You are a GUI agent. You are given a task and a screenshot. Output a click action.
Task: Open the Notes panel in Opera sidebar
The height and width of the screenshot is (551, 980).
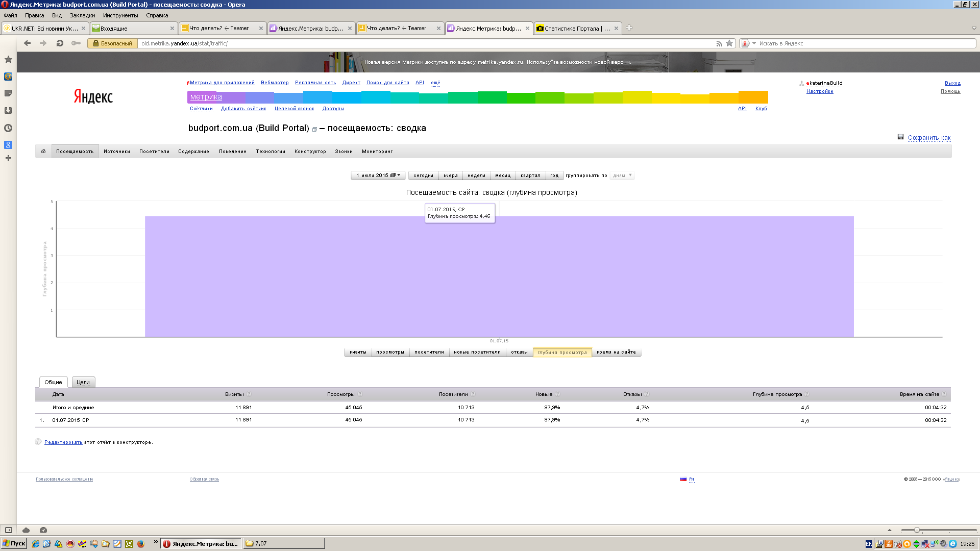click(8, 93)
